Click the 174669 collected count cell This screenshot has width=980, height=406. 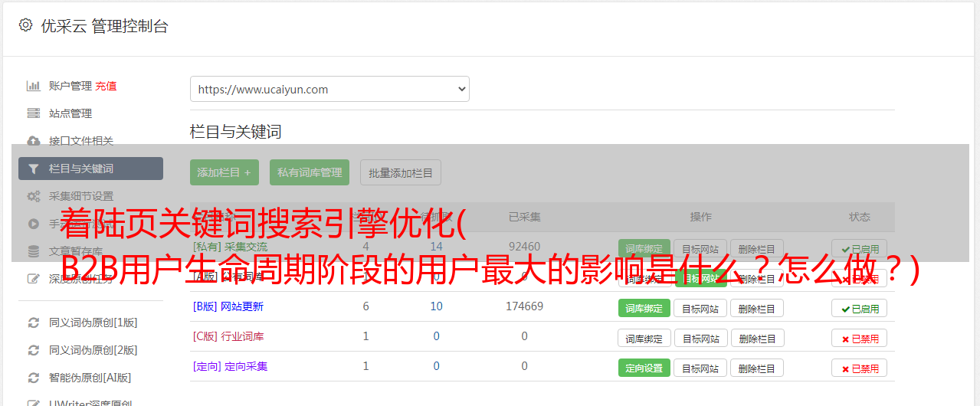[524, 306]
